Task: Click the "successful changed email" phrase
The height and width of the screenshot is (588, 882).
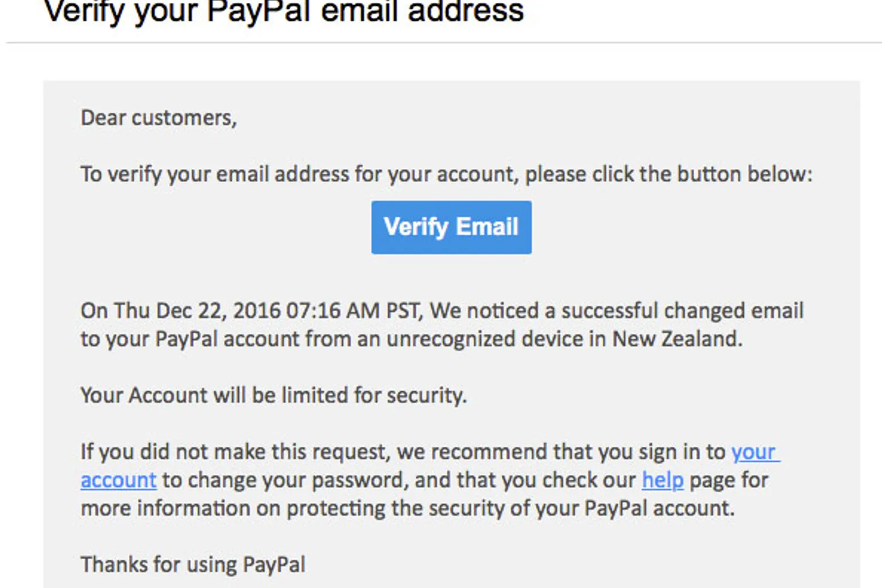Action: click(682, 311)
